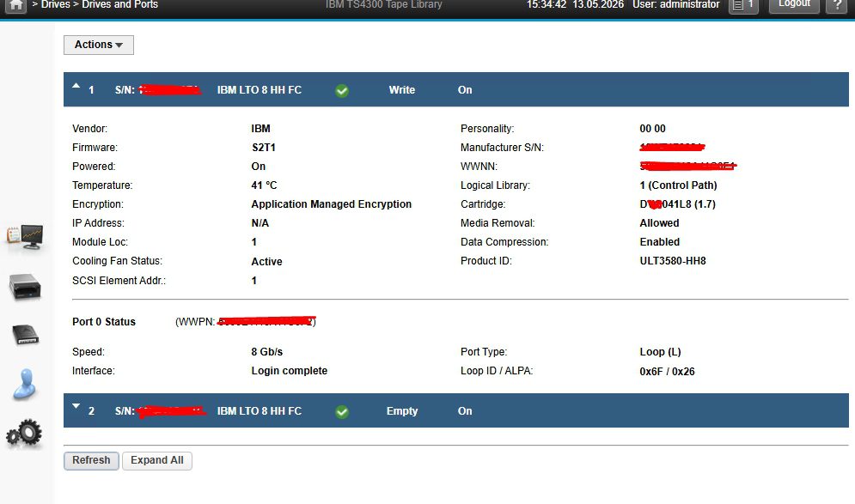Screen dimensions: 855x504
Task: Click the Empty status in drive 2 header
Action: pyautogui.click(x=402, y=411)
